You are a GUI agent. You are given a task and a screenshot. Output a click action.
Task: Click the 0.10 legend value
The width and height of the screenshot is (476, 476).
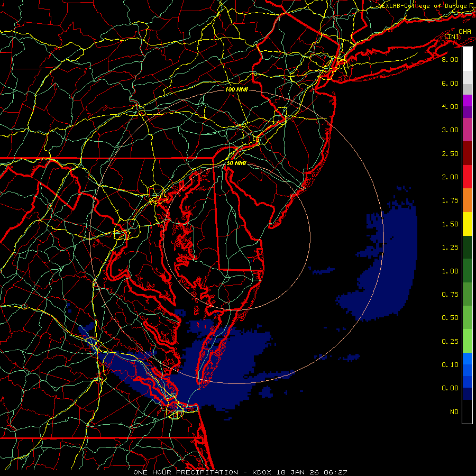click(450, 365)
